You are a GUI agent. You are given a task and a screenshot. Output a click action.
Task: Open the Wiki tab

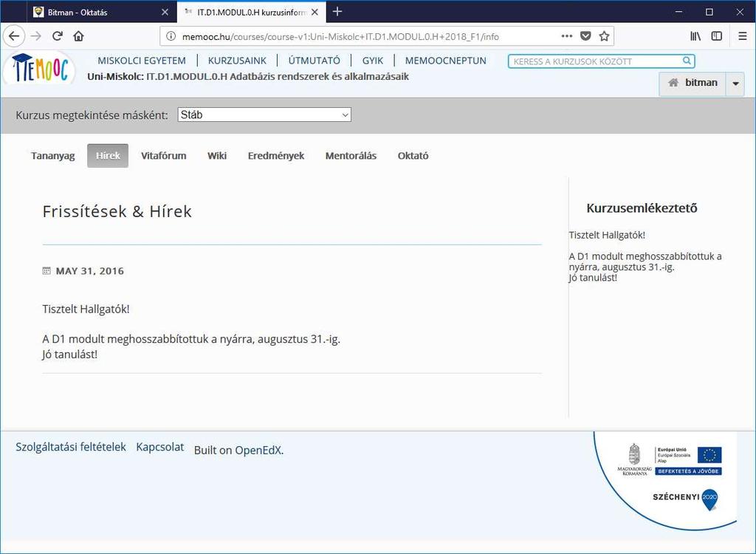coord(217,156)
